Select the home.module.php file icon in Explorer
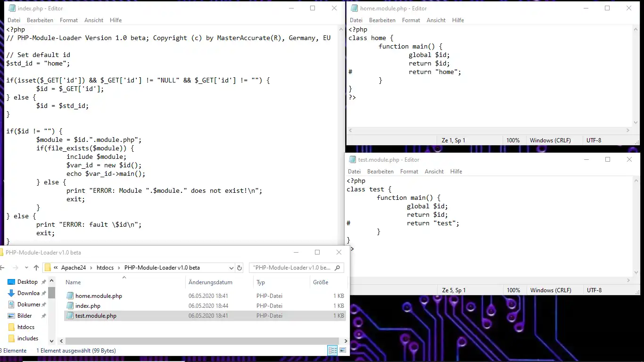This screenshot has height=362, width=644. [x=70, y=296]
